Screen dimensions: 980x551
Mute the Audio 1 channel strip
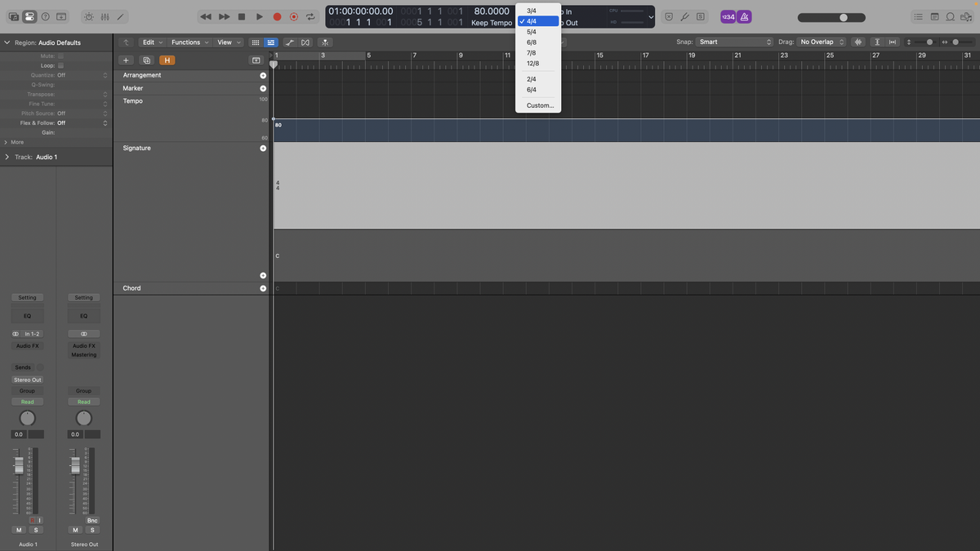tap(18, 529)
